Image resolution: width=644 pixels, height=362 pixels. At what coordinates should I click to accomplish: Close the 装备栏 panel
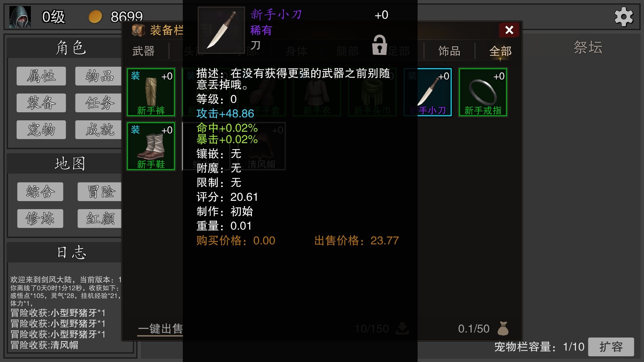coord(509,30)
